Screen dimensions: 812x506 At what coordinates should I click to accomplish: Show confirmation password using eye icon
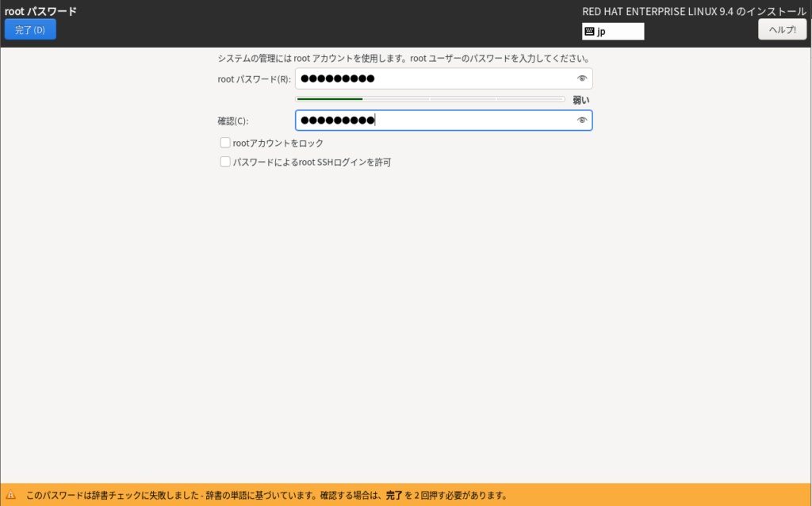(582, 121)
